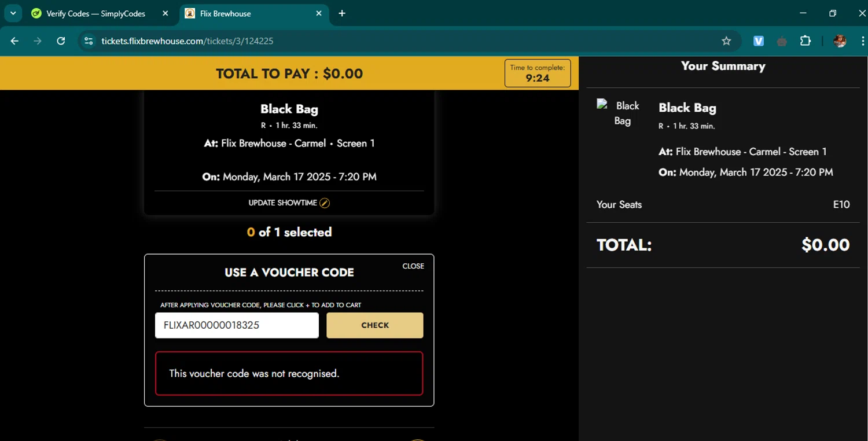Open the Extensions puzzle icon

pos(806,41)
